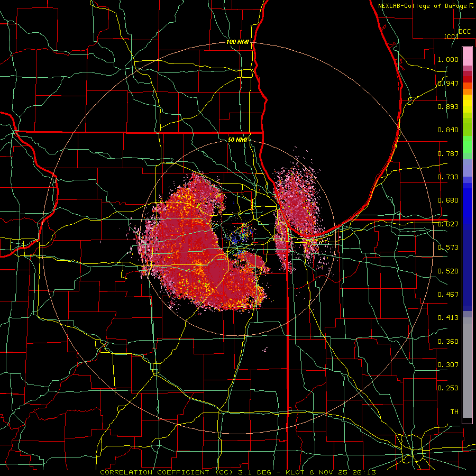Select the 0.520 color scale value
The height and width of the screenshot is (476, 476).
(x=448, y=271)
